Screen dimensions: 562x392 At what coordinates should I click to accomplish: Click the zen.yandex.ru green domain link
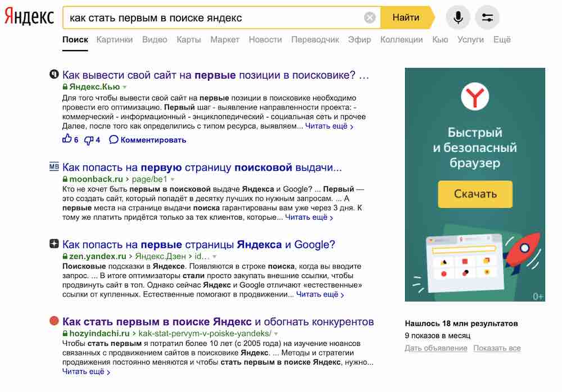pos(97,256)
